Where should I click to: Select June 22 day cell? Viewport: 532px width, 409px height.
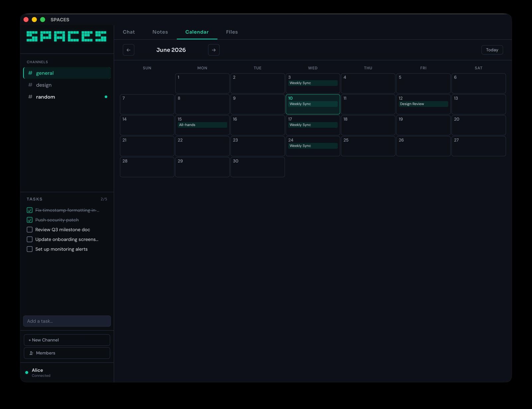[x=202, y=146]
